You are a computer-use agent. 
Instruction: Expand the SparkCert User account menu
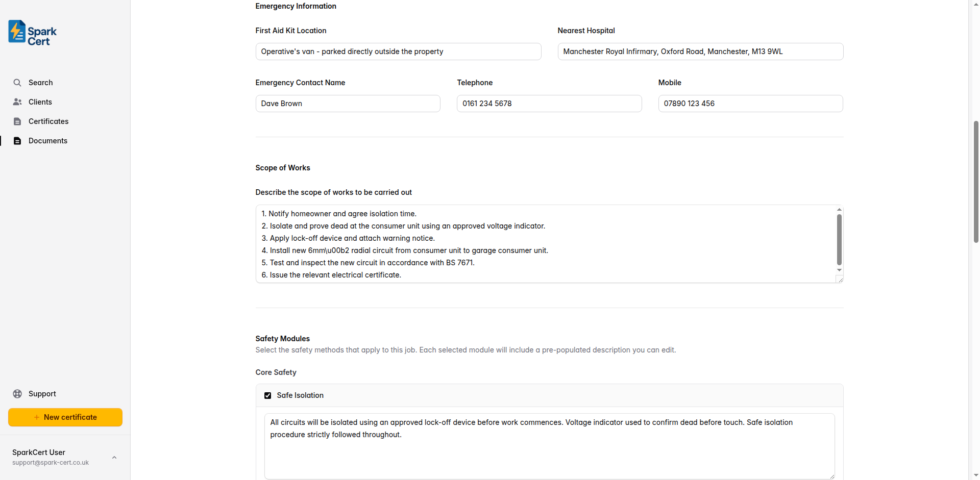pyautogui.click(x=114, y=458)
